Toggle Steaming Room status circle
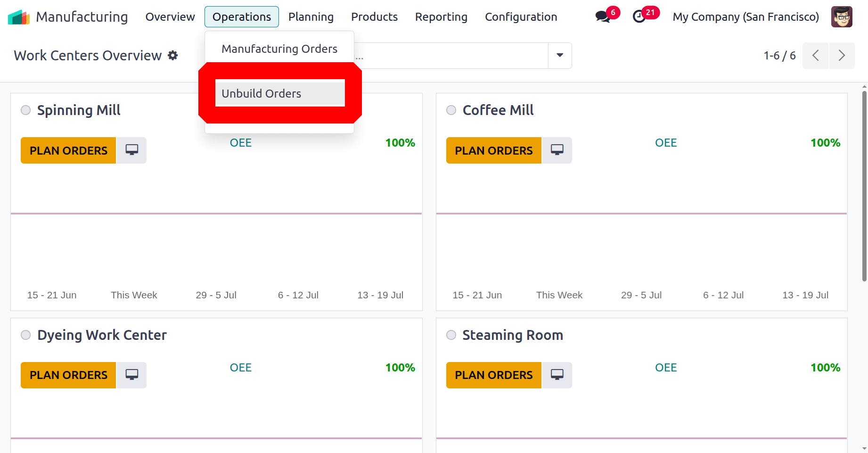This screenshot has height=453, width=868. (451, 335)
